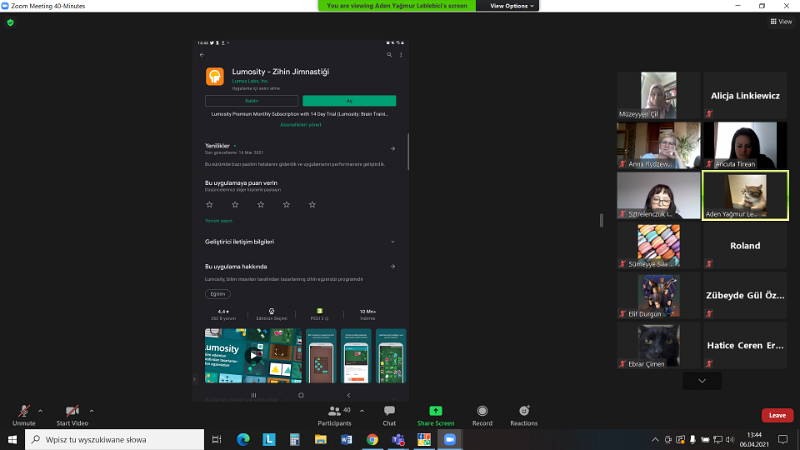800x450 pixels.
Task: Start Video in Zoom toolbar
Action: [x=72, y=415]
